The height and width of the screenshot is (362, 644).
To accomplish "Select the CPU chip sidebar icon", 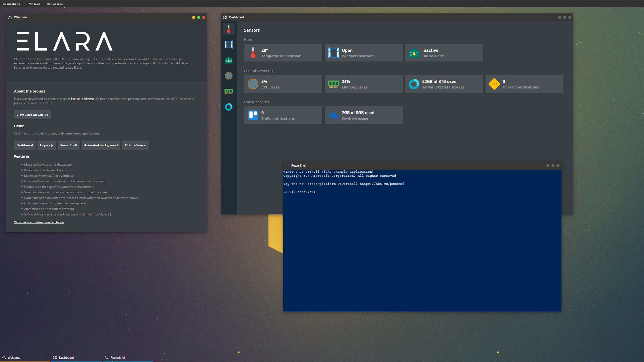I will [x=228, y=76].
